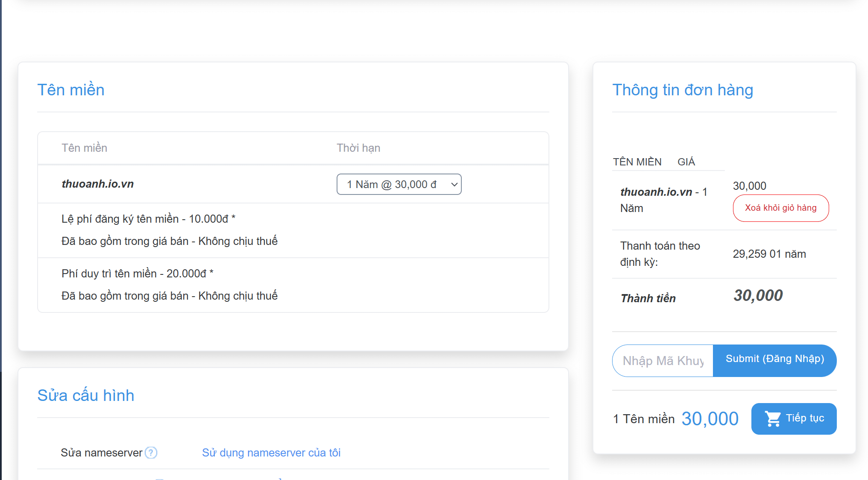Click thuoanh.io.vn - 1 Năm in order summary
Image resolution: width=868 pixels, height=480 pixels.
[x=663, y=200]
